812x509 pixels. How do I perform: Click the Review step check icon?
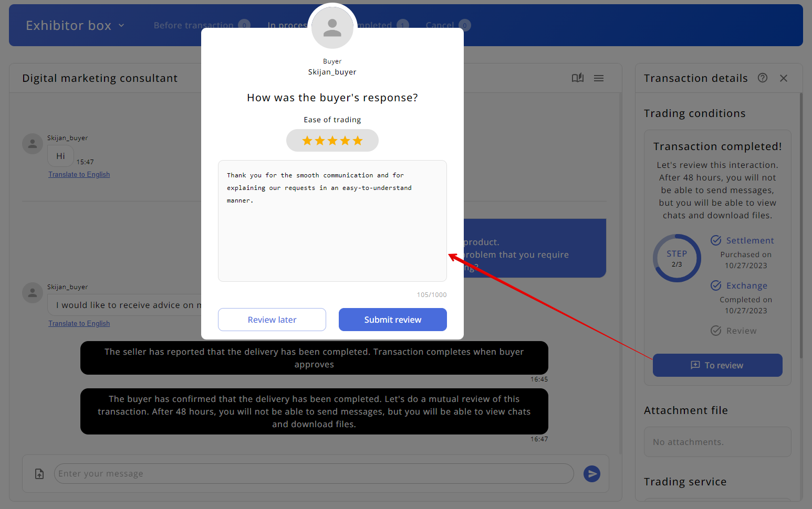pos(716,331)
